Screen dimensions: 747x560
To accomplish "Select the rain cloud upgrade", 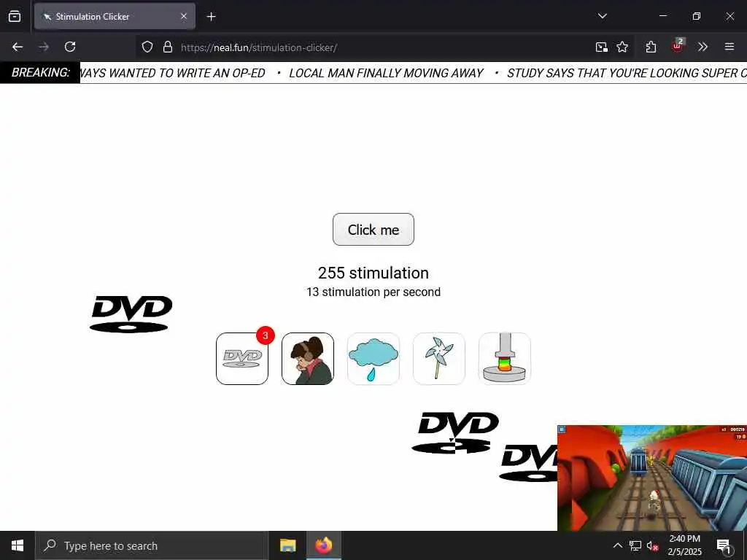I will pos(373,359).
